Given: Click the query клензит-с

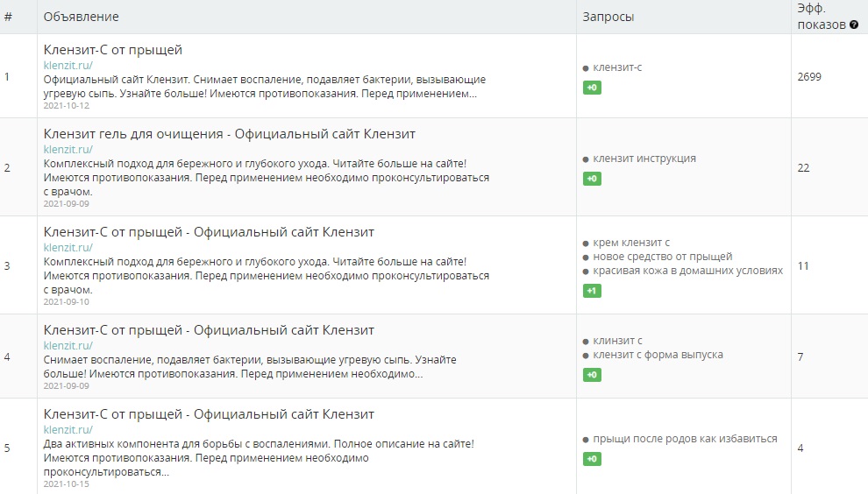Looking at the screenshot, I should (x=617, y=67).
